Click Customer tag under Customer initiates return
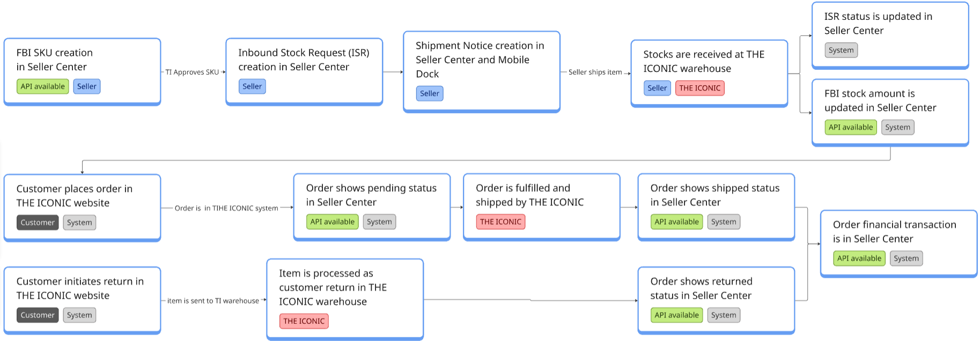The height and width of the screenshot is (341, 980). tap(38, 315)
